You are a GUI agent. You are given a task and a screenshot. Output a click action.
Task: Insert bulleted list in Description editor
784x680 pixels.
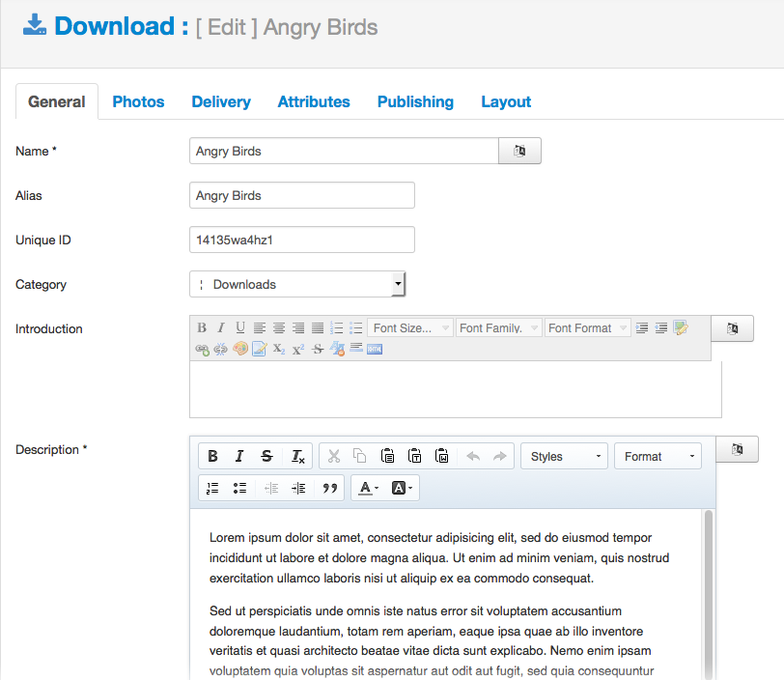[x=239, y=488]
